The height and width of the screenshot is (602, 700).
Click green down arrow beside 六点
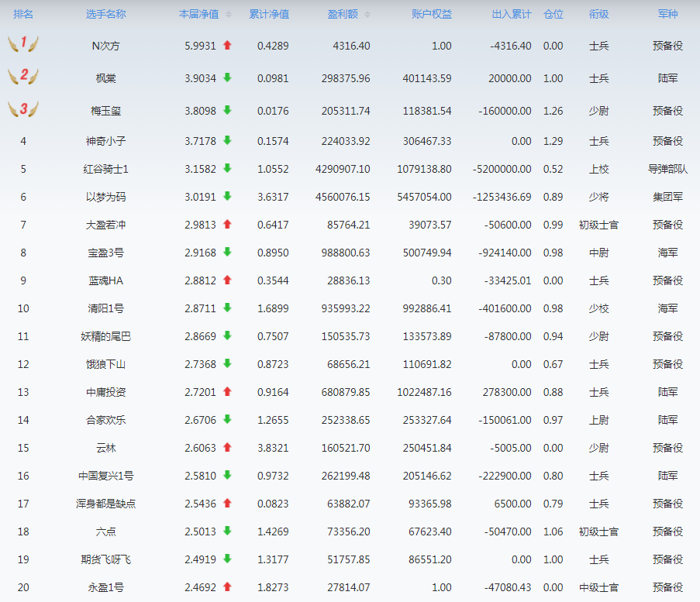227,531
